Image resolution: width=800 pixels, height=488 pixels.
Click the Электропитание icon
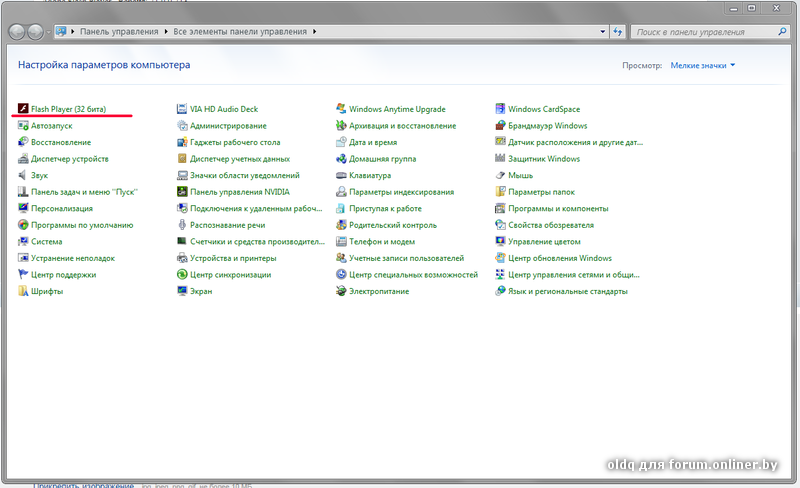(x=341, y=291)
